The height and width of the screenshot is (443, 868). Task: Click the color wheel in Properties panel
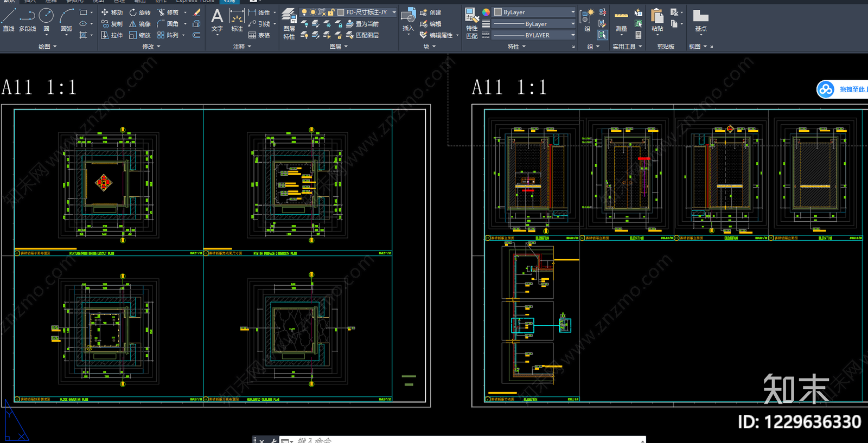pyautogui.click(x=486, y=12)
